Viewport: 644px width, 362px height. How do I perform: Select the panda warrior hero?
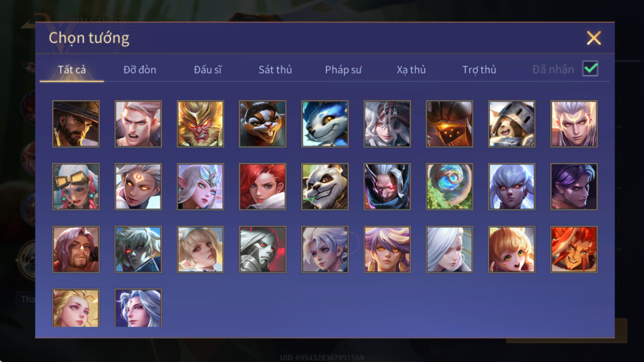pyautogui.click(x=325, y=186)
